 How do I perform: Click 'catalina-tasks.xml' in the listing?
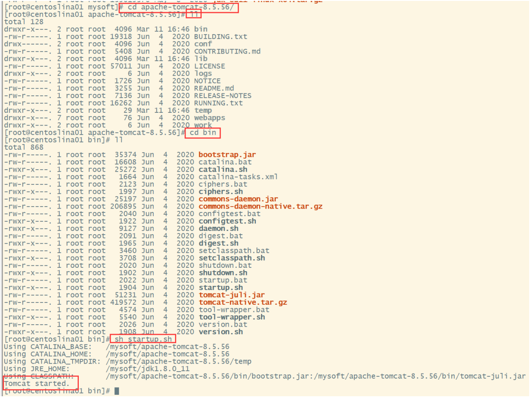click(238, 177)
